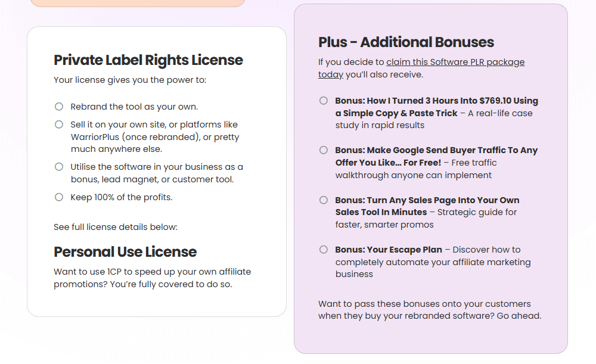The height and width of the screenshot is (364, 596).
Task: Click circle bullet beside 'Utilise the software in your business'
Action: pos(59,166)
